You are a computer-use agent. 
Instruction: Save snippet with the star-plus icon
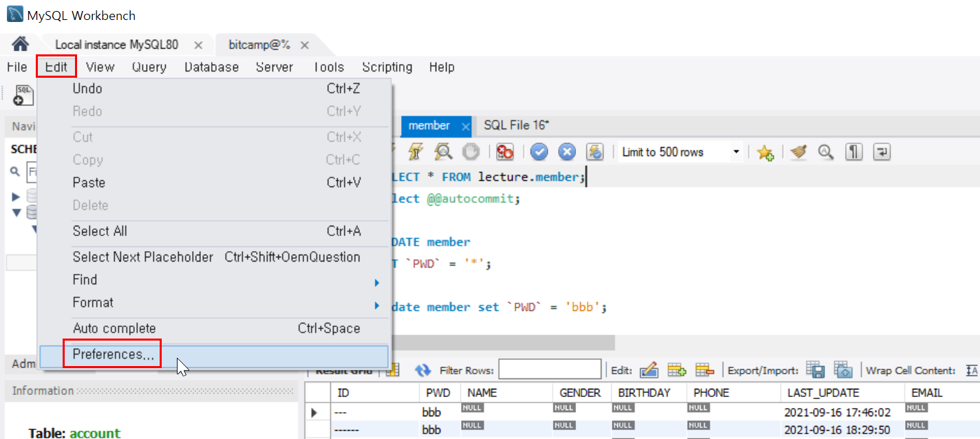(765, 152)
